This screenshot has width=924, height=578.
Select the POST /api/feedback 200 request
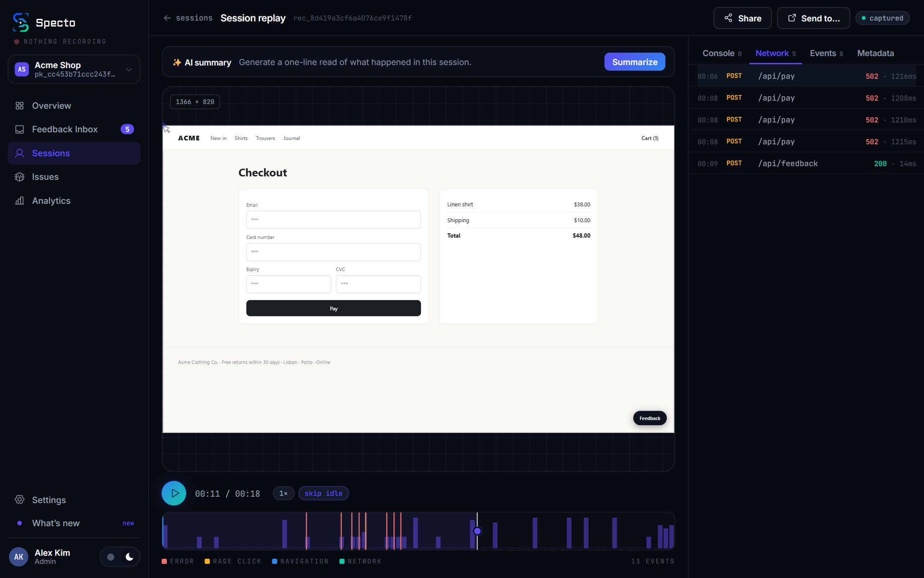click(x=806, y=164)
